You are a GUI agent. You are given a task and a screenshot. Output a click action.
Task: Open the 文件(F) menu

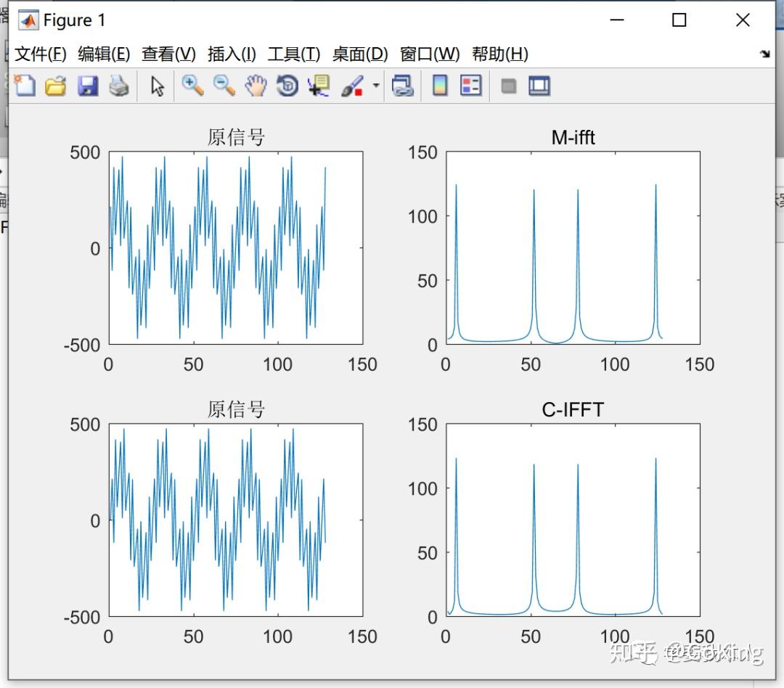tap(41, 54)
